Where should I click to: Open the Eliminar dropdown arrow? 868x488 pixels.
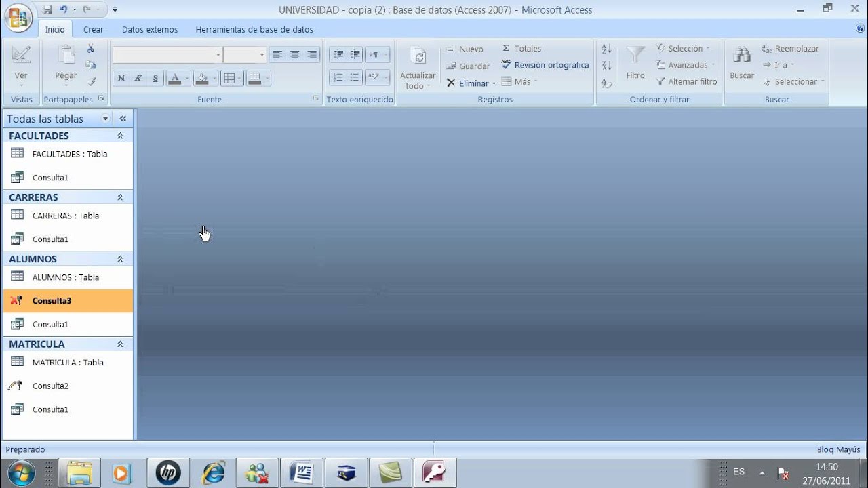tap(494, 83)
